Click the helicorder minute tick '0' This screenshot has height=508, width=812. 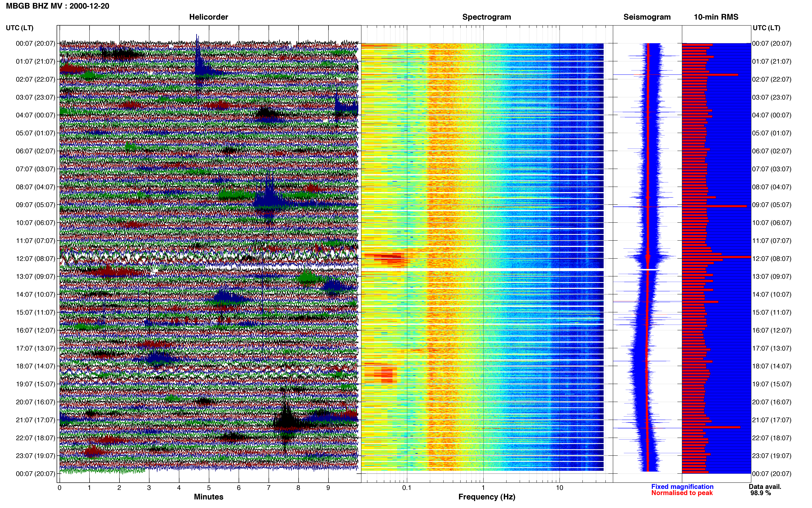tap(59, 487)
